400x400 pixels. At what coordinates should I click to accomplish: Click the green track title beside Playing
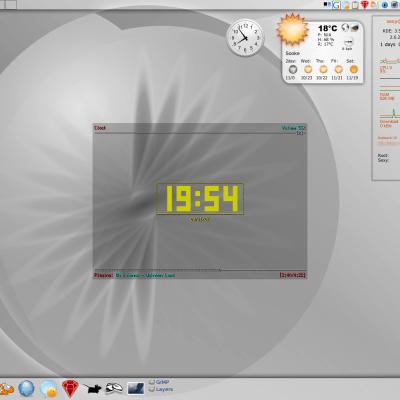(145, 275)
